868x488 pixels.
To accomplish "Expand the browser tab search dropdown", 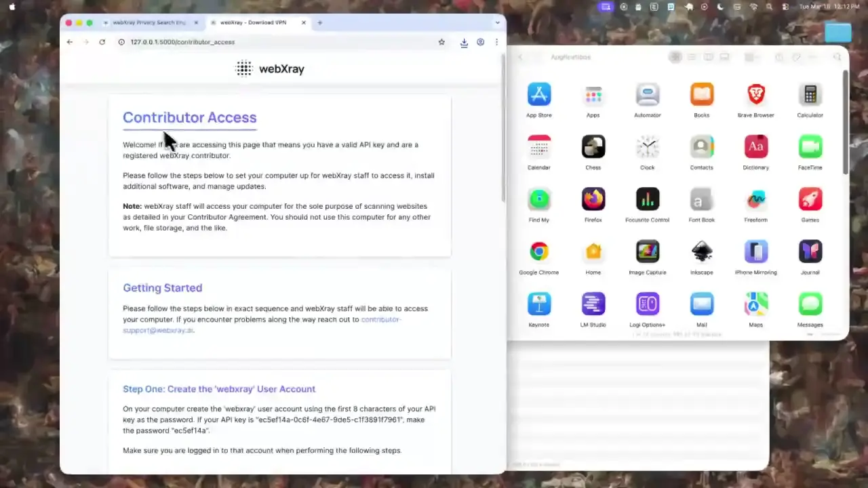I will point(497,22).
